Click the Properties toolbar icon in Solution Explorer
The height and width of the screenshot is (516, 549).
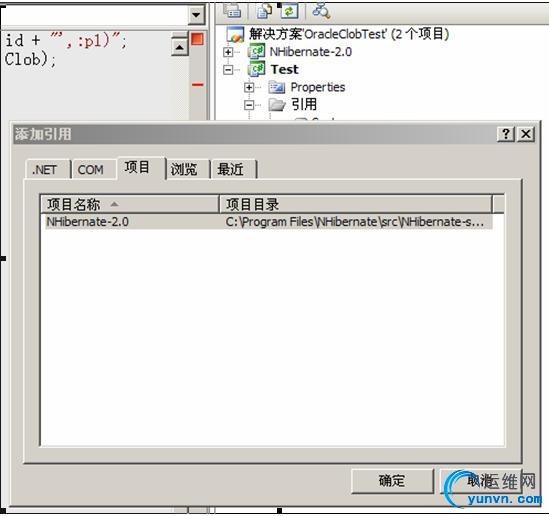[232, 11]
